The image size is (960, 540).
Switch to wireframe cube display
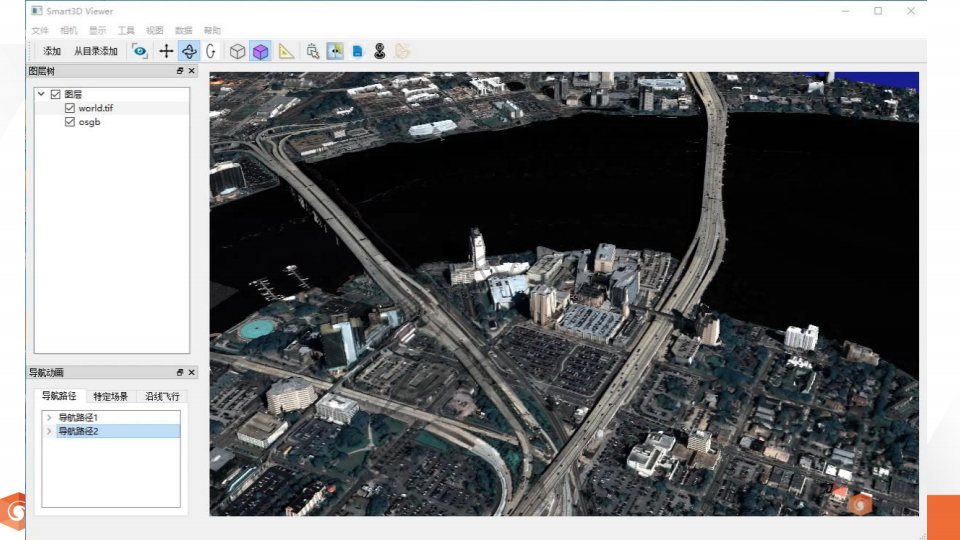pos(237,51)
